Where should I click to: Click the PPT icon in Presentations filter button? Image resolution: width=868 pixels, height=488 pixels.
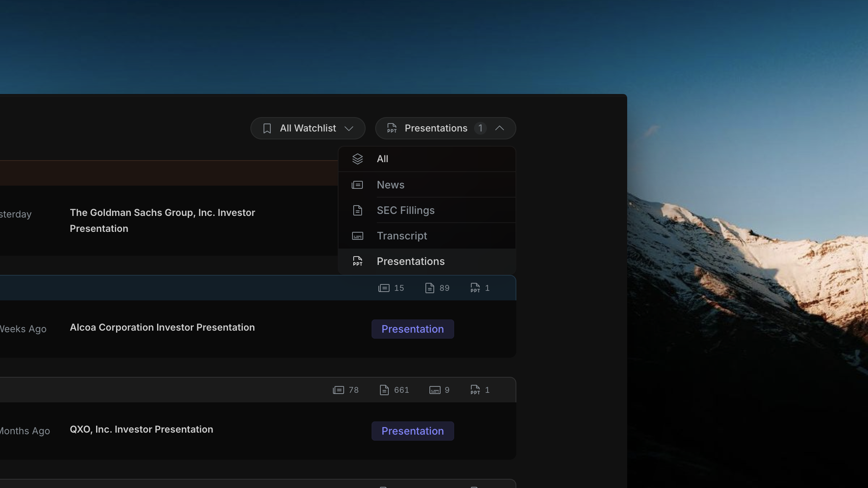(392, 128)
